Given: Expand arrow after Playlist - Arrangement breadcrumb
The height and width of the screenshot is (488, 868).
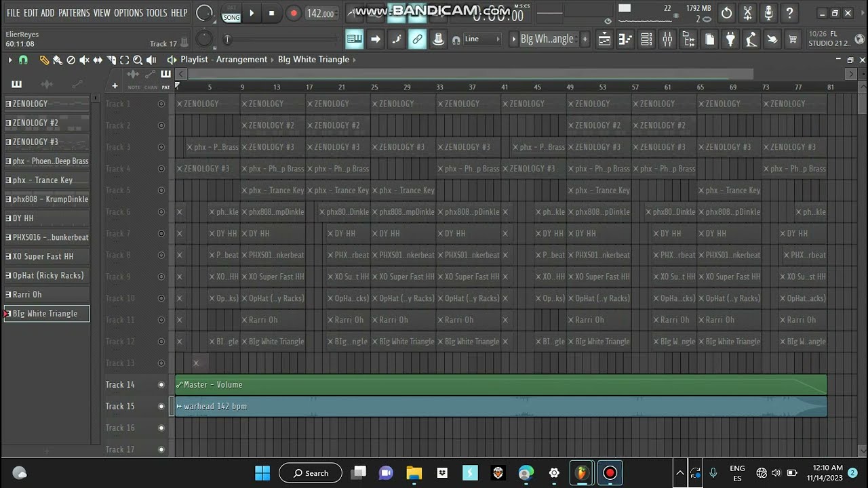Looking at the screenshot, I should 273,60.
